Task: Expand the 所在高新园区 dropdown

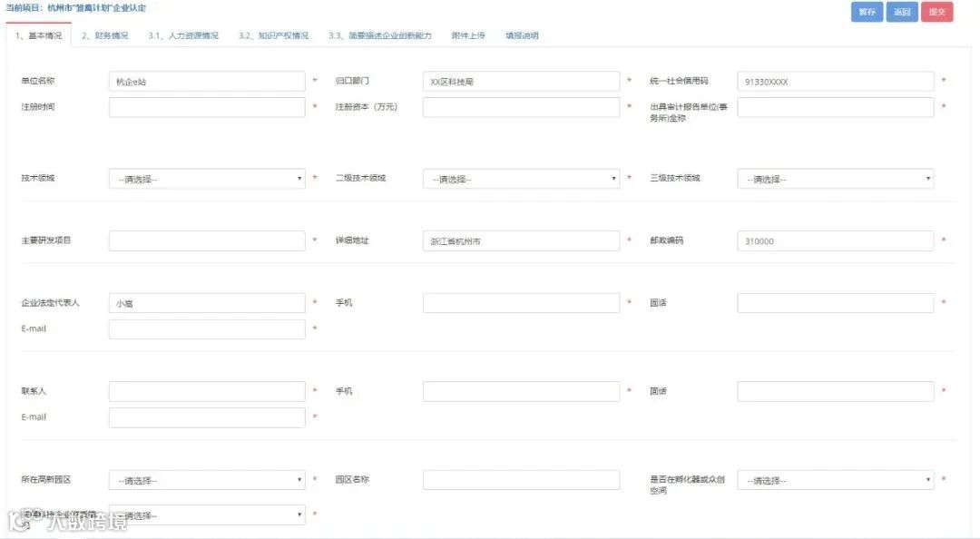Action: click(x=207, y=480)
